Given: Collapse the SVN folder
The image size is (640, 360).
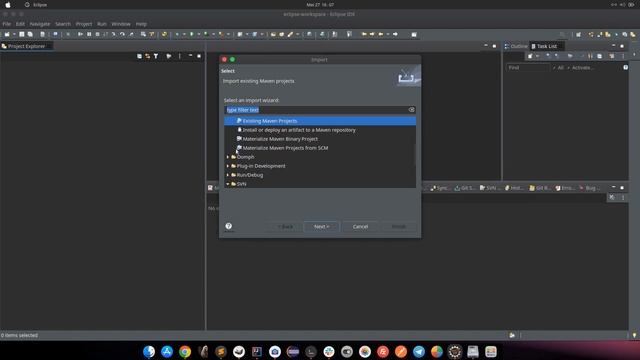Looking at the screenshot, I should click(x=228, y=184).
